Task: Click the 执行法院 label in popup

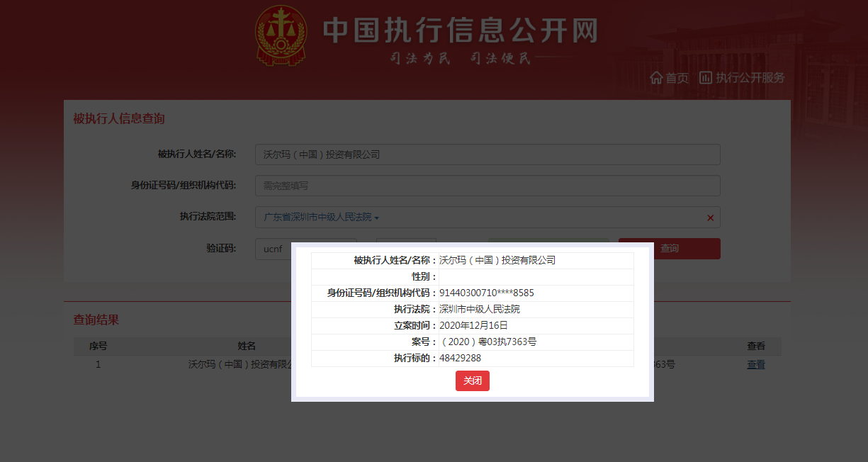Action: [x=417, y=310]
